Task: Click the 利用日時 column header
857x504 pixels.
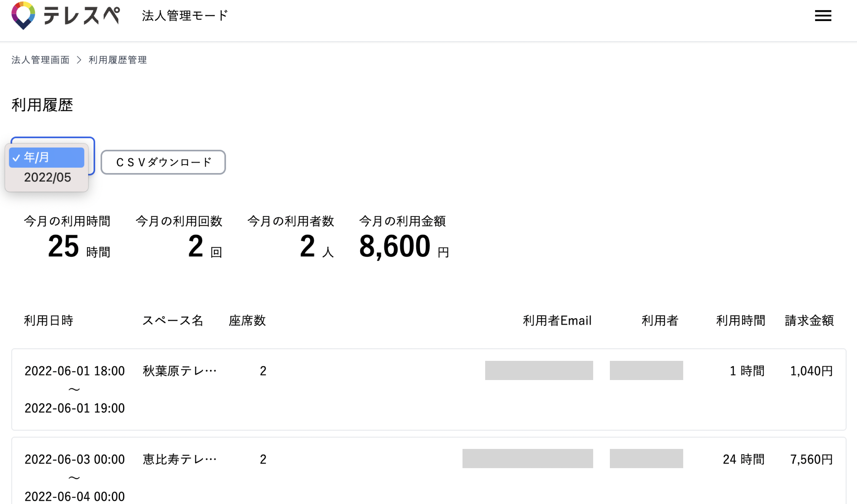Action: tap(48, 321)
